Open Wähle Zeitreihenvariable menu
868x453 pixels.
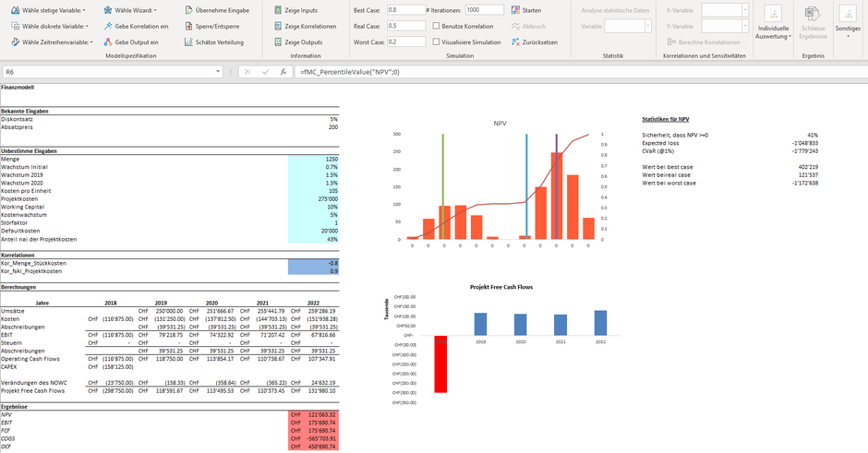click(x=52, y=42)
